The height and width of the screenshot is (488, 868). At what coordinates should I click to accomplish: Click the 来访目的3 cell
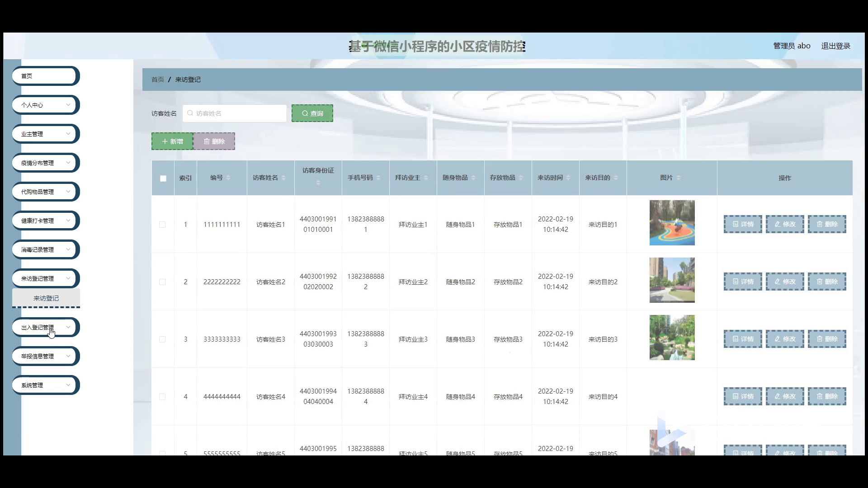tap(603, 339)
